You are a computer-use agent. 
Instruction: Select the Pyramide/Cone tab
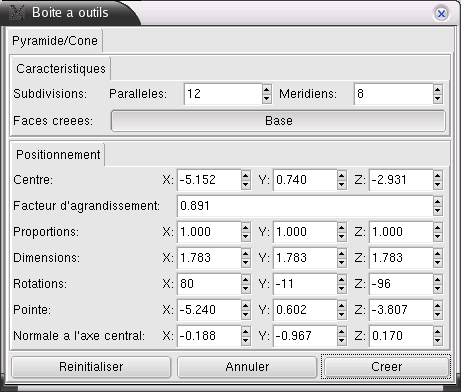55,41
